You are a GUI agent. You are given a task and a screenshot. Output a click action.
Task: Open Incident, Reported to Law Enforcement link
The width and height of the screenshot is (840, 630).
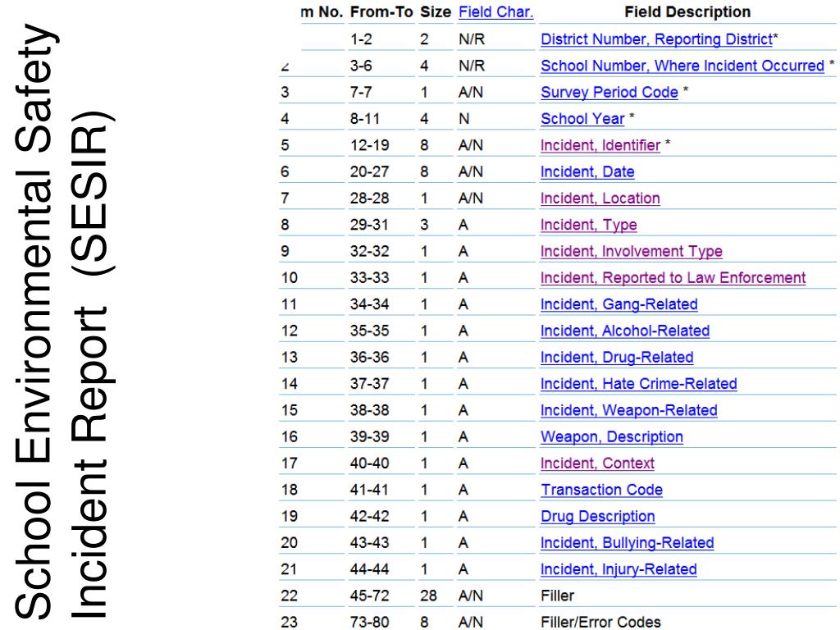coord(673,278)
